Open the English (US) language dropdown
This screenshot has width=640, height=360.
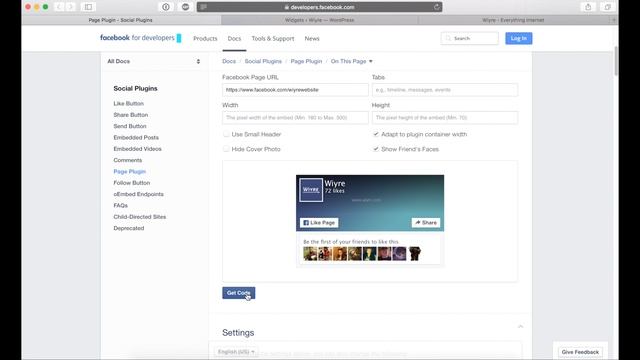point(236,351)
